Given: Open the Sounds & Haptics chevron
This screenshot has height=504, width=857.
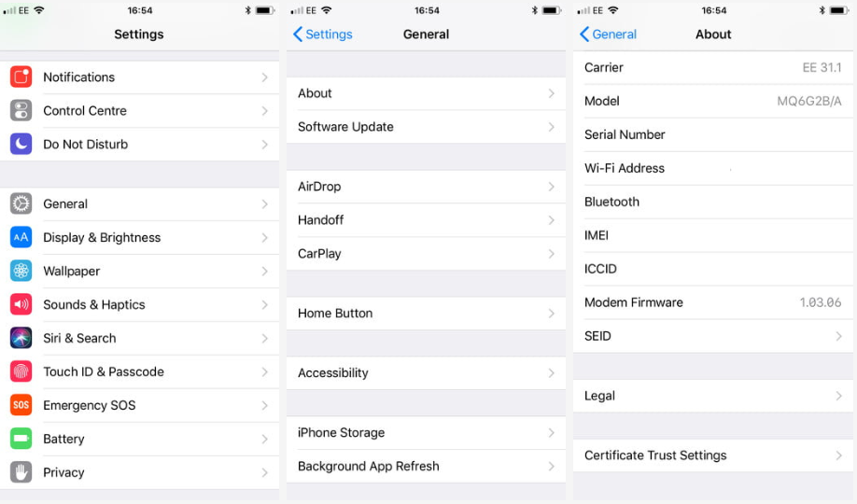Looking at the screenshot, I should tap(264, 304).
